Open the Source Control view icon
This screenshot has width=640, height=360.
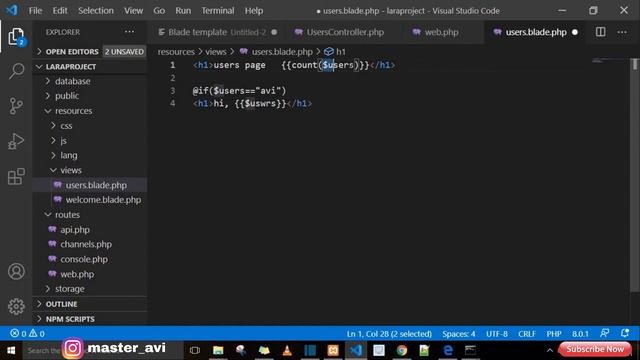tap(16, 106)
